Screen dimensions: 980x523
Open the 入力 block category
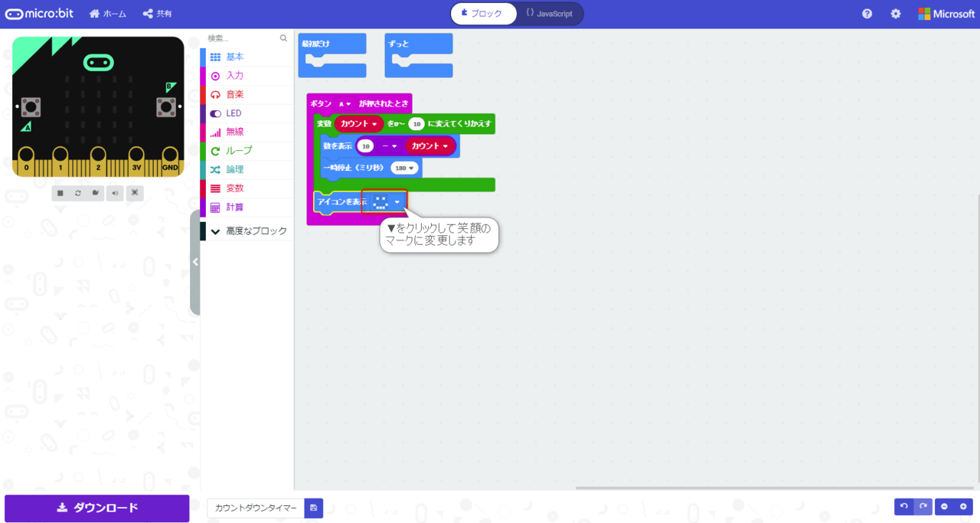click(247, 76)
